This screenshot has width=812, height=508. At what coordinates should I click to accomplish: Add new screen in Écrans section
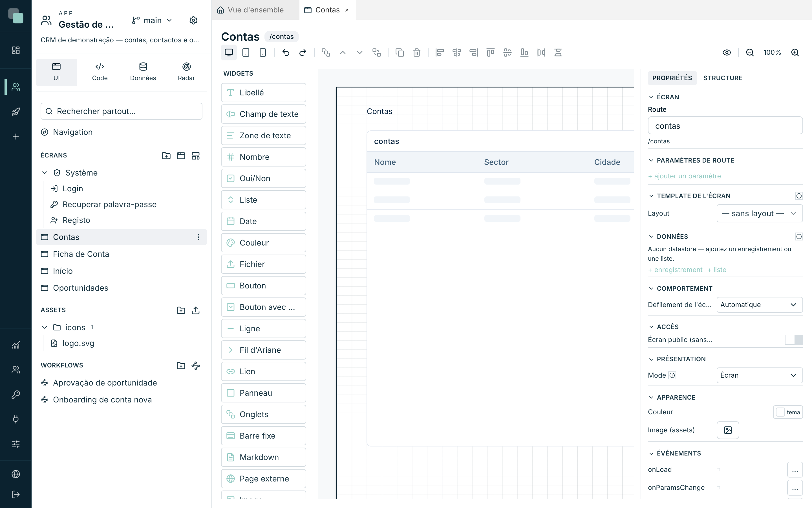(x=181, y=156)
